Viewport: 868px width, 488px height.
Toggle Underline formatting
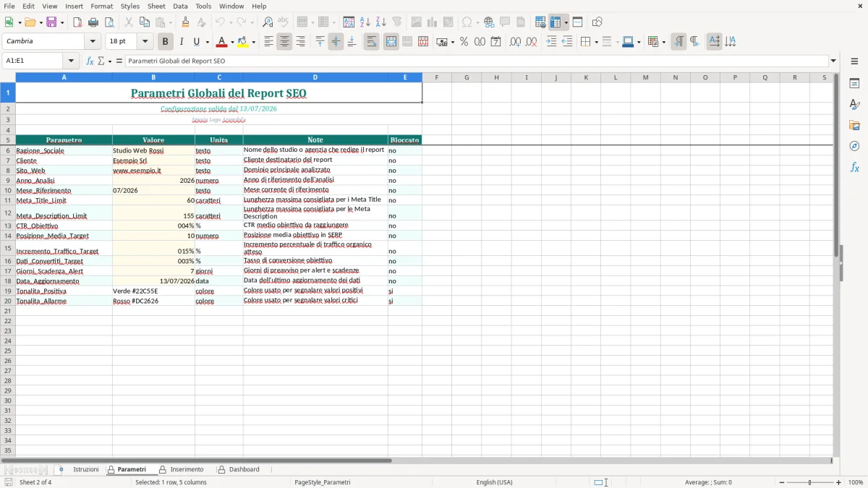[x=196, y=42]
